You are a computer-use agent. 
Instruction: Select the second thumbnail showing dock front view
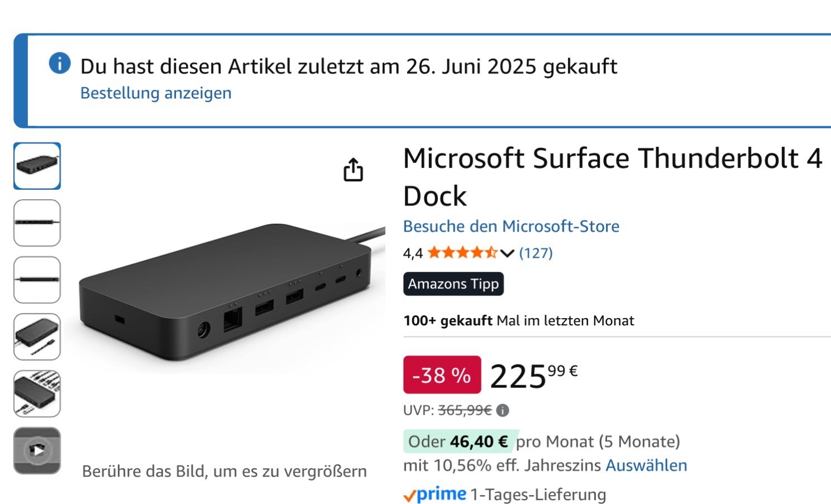37,223
